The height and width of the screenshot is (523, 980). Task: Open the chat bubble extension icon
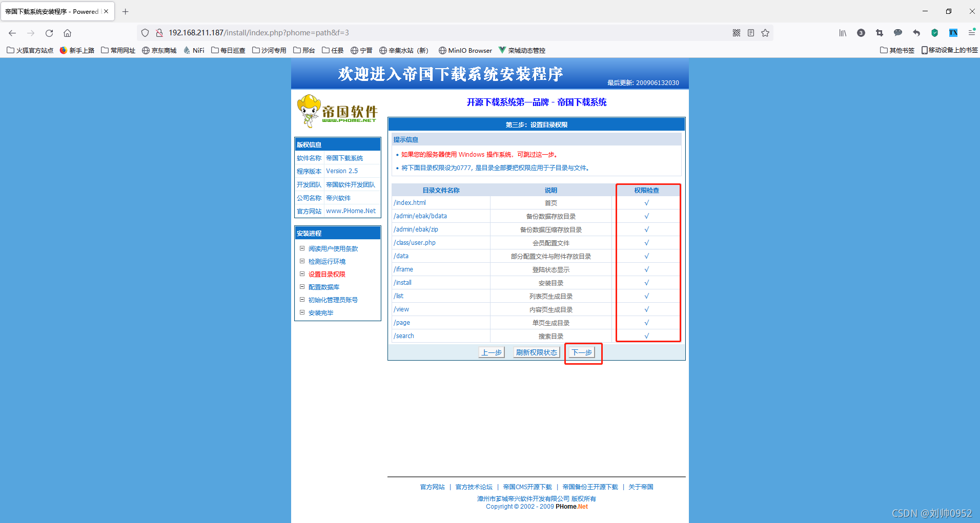coord(898,33)
